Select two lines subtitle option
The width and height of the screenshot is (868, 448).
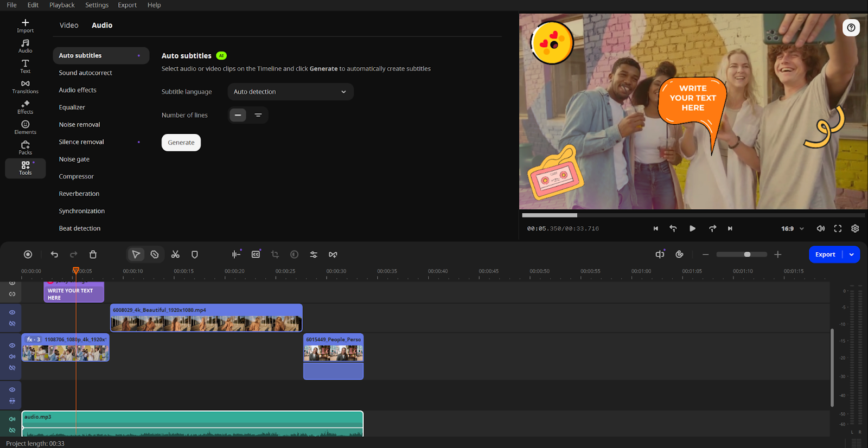(258, 115)
